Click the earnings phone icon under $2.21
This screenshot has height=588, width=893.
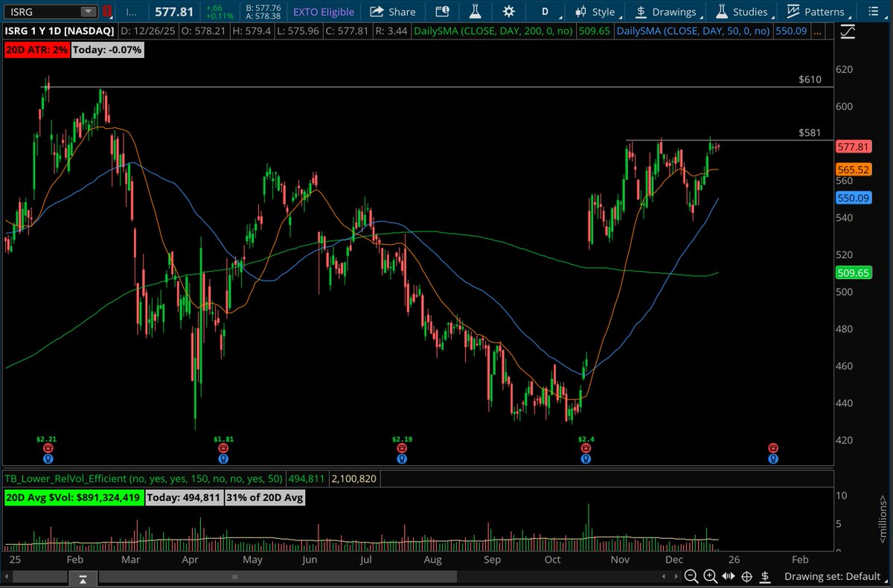48,449
